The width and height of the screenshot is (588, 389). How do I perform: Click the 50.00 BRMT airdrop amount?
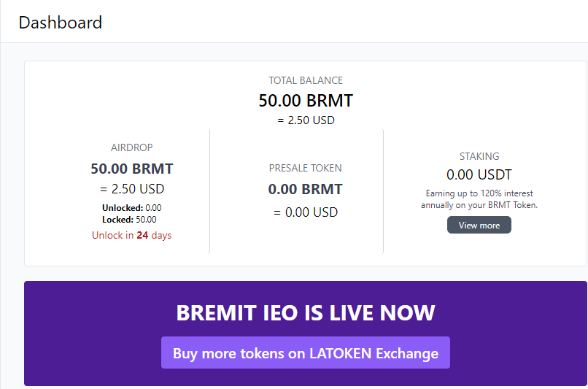click(132, 169)
